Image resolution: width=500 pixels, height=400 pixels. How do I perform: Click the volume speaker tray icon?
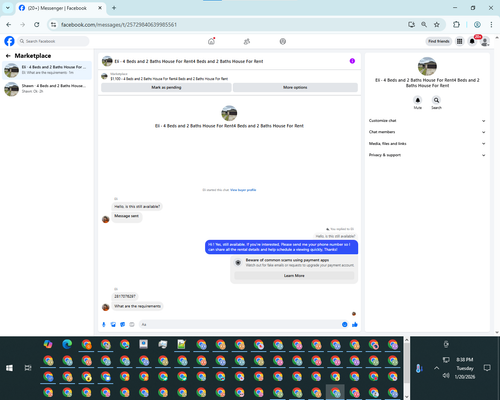pos(446,376)
